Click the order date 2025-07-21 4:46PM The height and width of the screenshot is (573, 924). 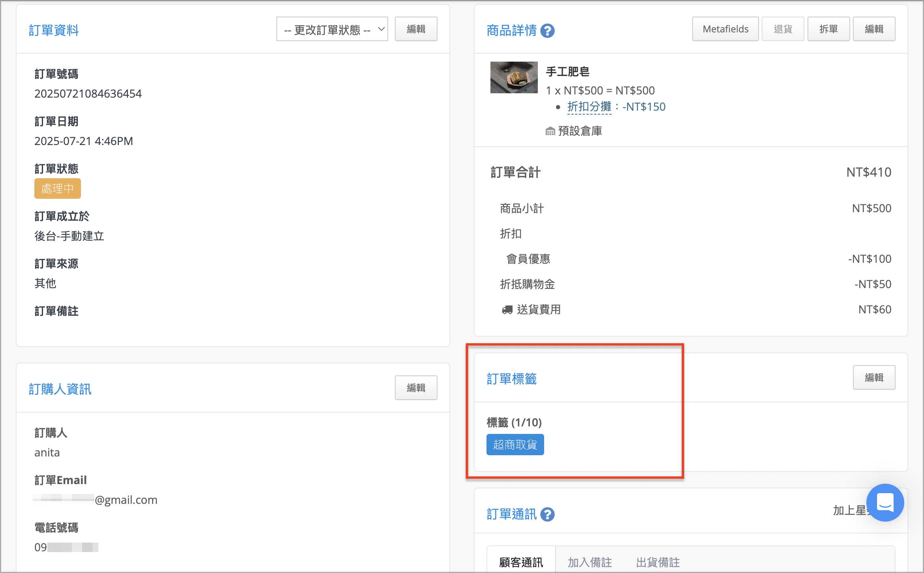[84, 141]
